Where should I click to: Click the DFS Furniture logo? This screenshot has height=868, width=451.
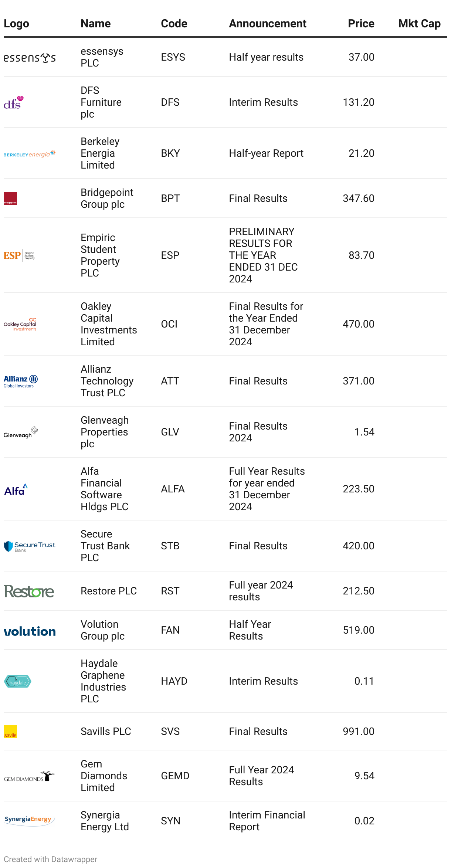click(14, 103)
